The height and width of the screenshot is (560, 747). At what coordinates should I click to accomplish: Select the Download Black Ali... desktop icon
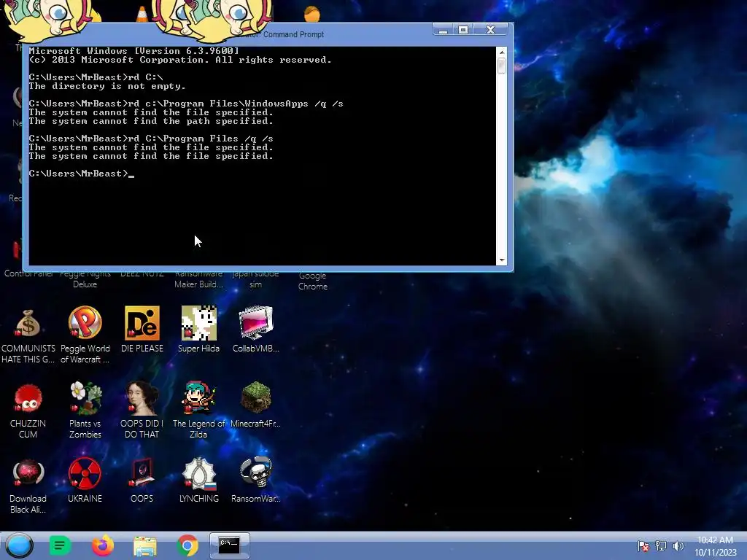28,486
